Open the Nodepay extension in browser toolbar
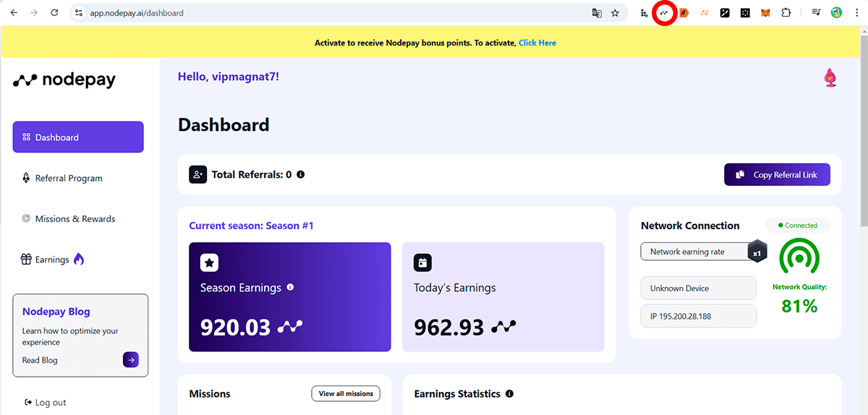Viewport: 868px width, 415px height. point(664,13)
